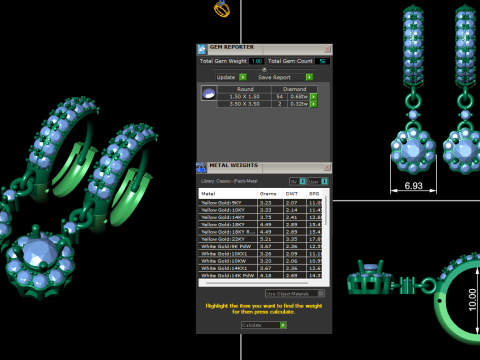
Task: Close the Metal Weights panel
Action: 327,167
